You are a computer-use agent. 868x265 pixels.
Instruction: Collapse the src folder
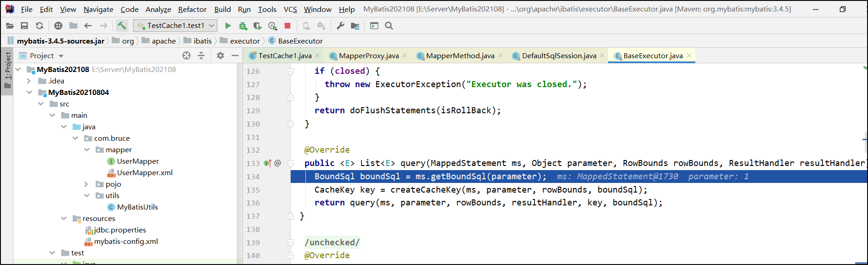[41, 104]
